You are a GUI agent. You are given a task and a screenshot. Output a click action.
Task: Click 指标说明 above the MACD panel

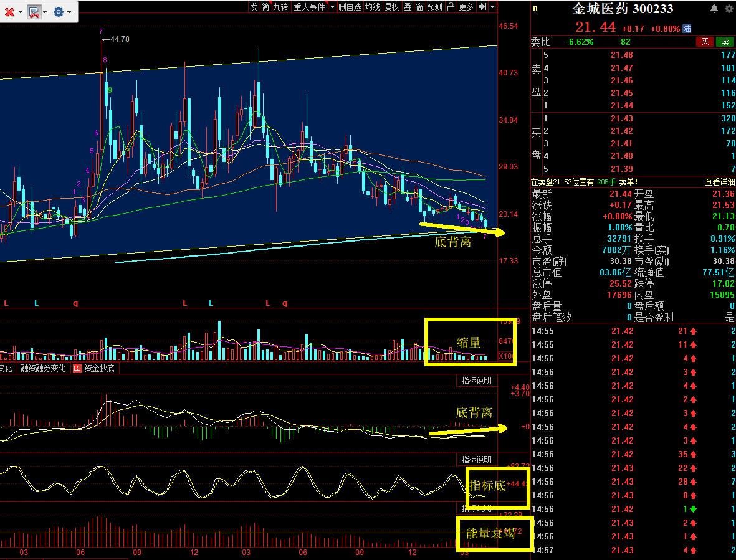click(476, 381)
